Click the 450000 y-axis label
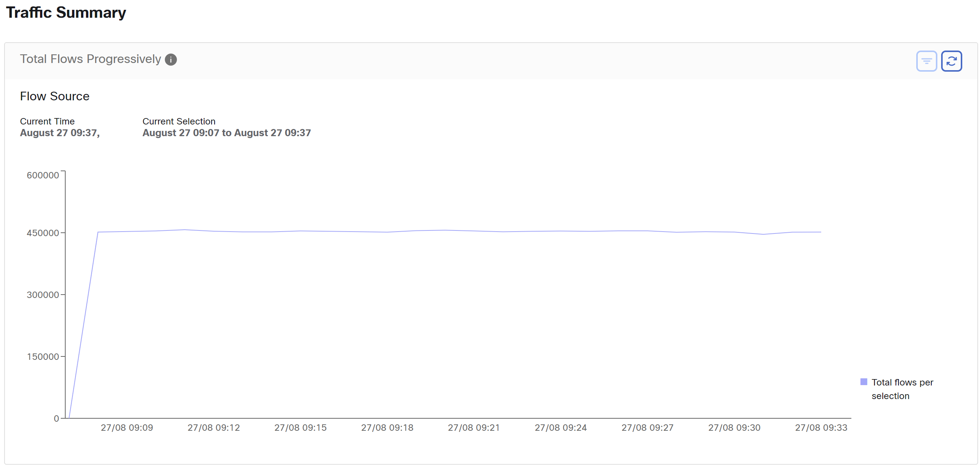980x473 pixels. (43, 233)
